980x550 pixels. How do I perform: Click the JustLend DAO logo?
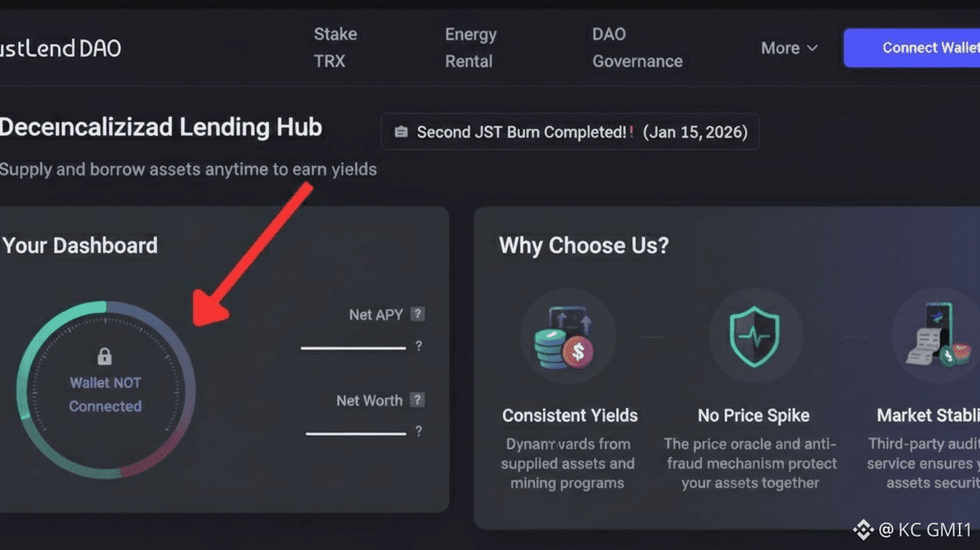(61, 48)
